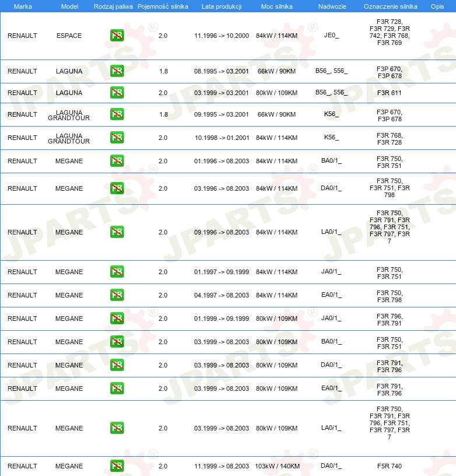
Task: Click date range 01.1999 -> 09.1999
Action: click(x=222, y=318)
